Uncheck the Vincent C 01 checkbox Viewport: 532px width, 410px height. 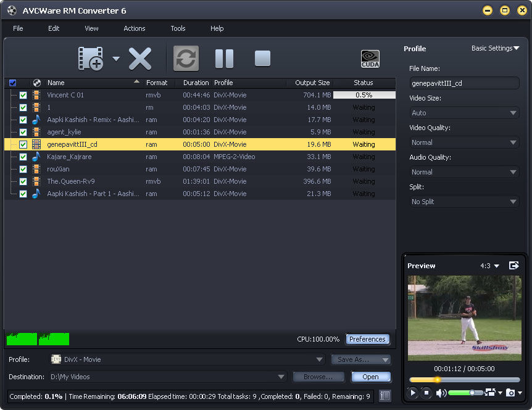point(23,95)
